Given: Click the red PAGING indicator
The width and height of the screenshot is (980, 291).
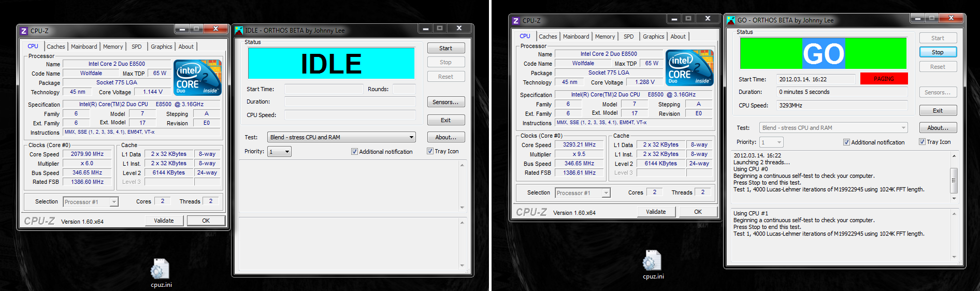Looking at the screenshot, I should [884, 79].
